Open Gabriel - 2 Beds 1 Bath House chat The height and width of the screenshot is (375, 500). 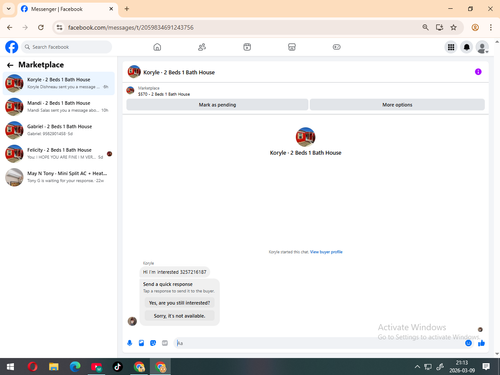[x=59, y=130]
